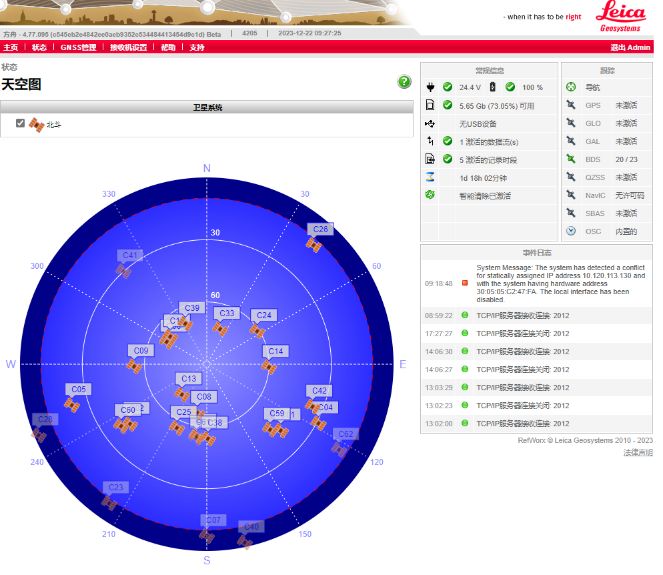Click the GLO satellite tracking icon
The image size is (663, 575).
tap(571, 123)
